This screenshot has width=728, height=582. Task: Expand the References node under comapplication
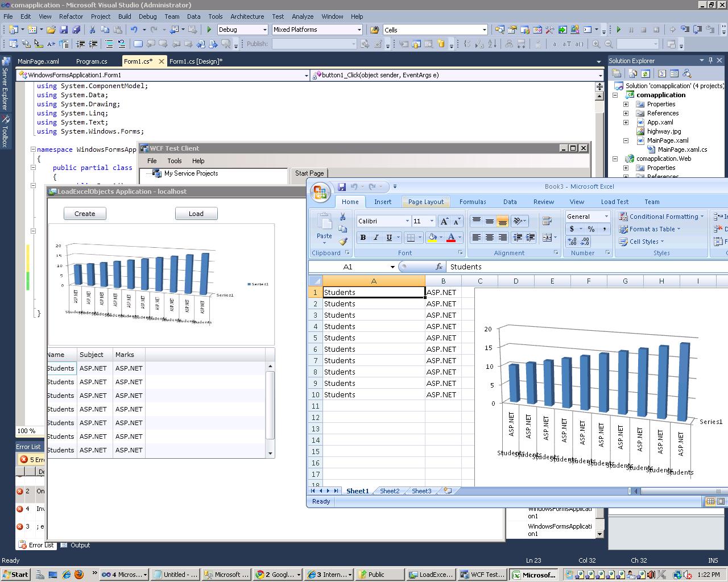click(x=626, y=113)
